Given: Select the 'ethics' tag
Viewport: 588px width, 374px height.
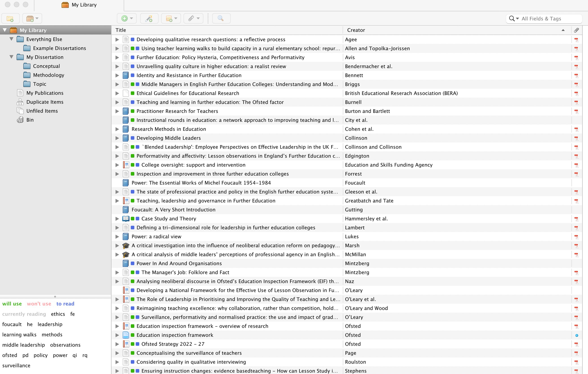Looking at the screenshot, I should pyautogui.click(x=58, y=314).
